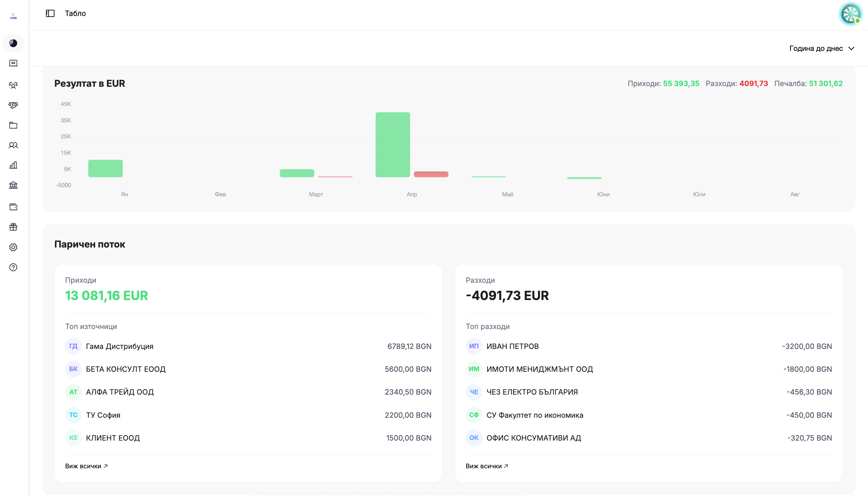
Task: Click the ЧЕЗ ЕЛЕКТРО БЪЛГАРИЯ row
Action: [649, 392]
